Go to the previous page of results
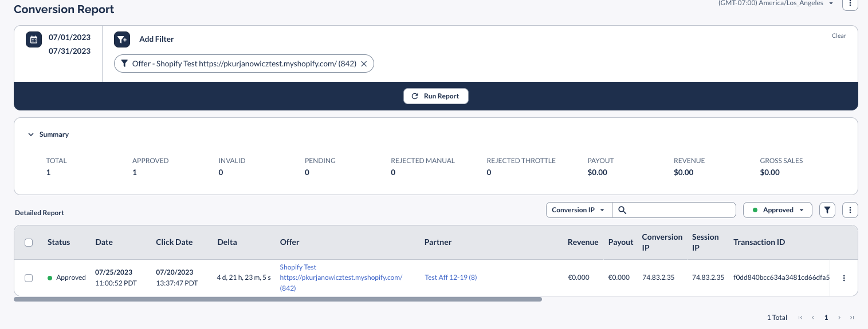Image resolution: width=868 pixels, height=329 pixels. [812, 318]
